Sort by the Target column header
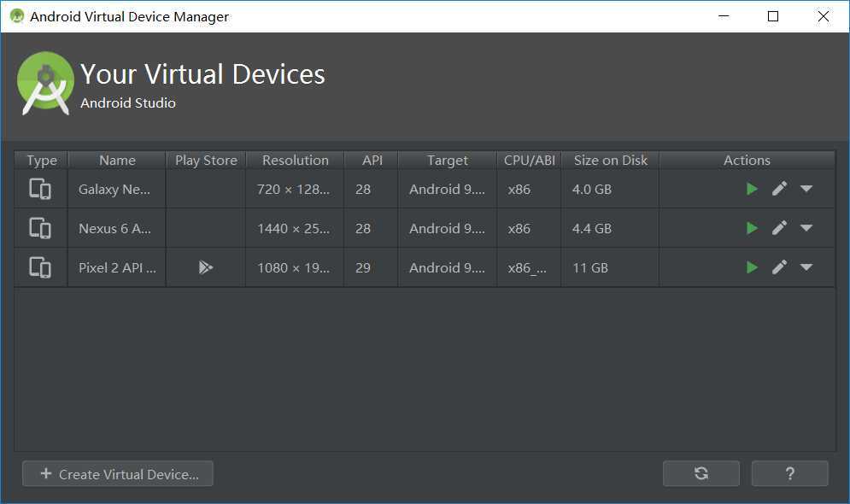Viewport: 850px width, 504px height. (448, 161)
